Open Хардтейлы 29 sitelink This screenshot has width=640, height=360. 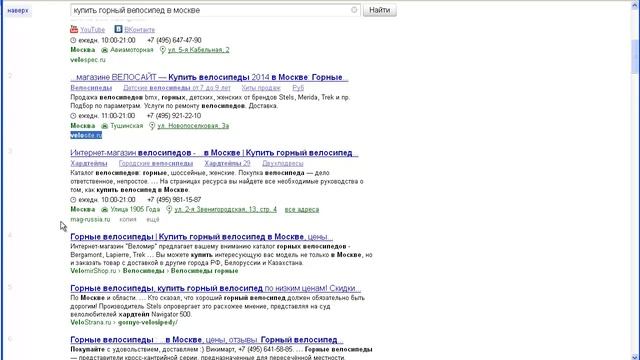[227, 163]
